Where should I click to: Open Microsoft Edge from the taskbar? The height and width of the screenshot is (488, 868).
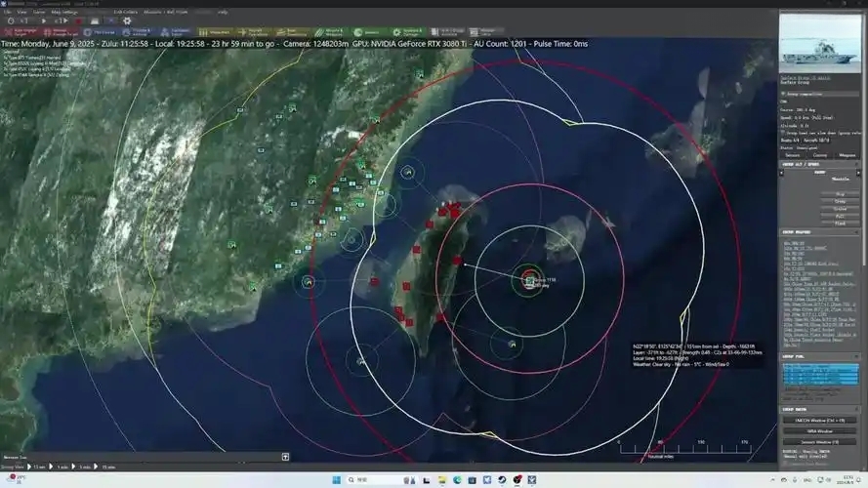pos(457,479)
